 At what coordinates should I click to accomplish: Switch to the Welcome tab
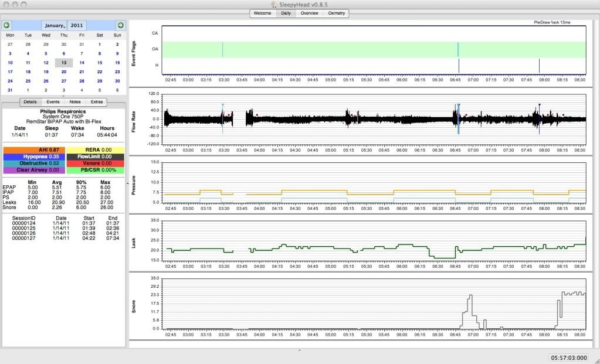pyautogui.click(x=263, y=13)
